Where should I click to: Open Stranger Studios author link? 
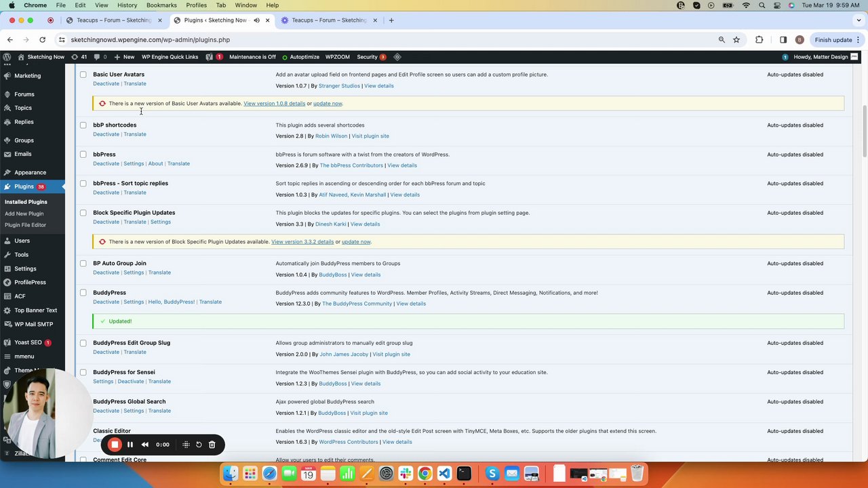(339, 86)
